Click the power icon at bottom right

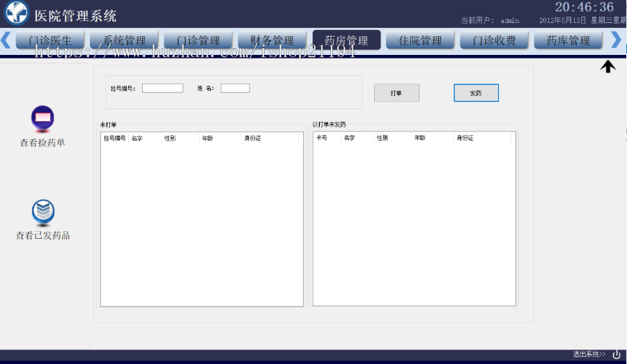pyautogui.click(x=617, y=354)
